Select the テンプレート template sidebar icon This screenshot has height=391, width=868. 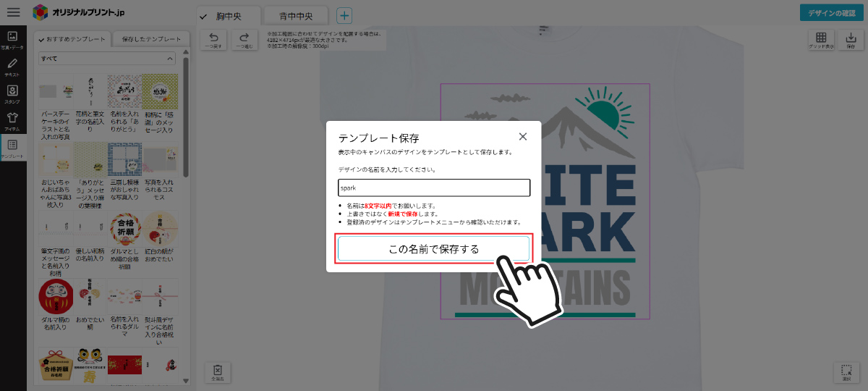tap(12, 148)
